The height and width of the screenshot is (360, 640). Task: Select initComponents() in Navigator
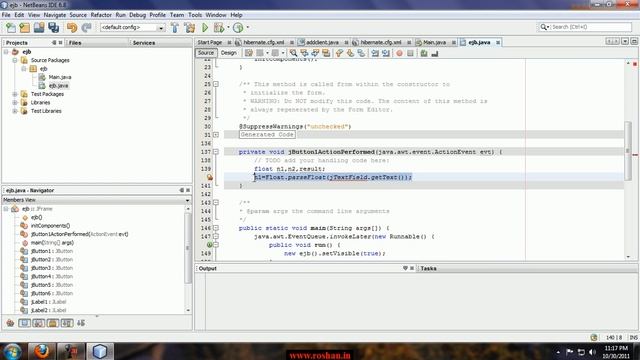coord(51,226)
